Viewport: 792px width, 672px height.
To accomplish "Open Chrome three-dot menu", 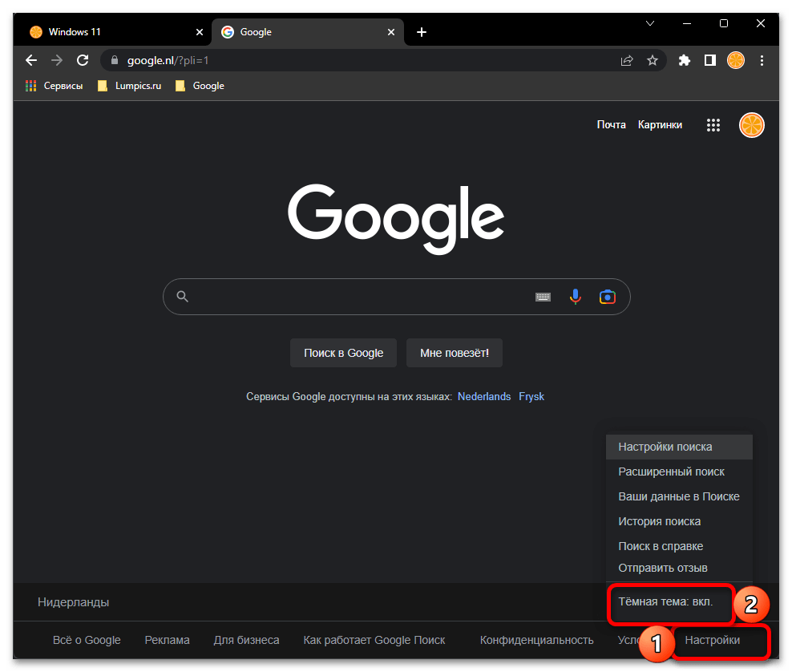I will click(762, 61).
